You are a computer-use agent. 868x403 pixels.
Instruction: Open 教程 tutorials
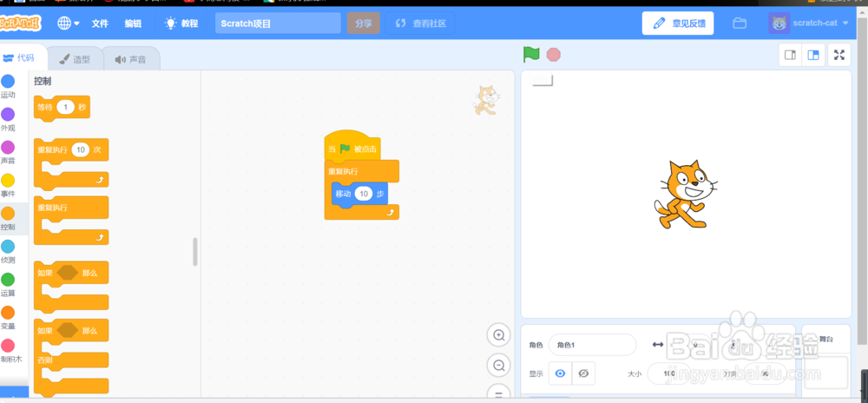pos(181,23)
